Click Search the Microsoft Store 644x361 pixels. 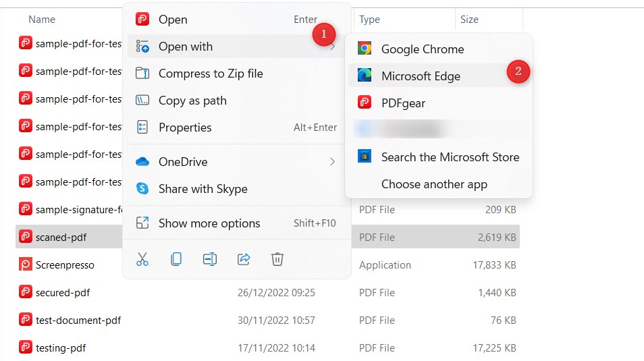450,157
